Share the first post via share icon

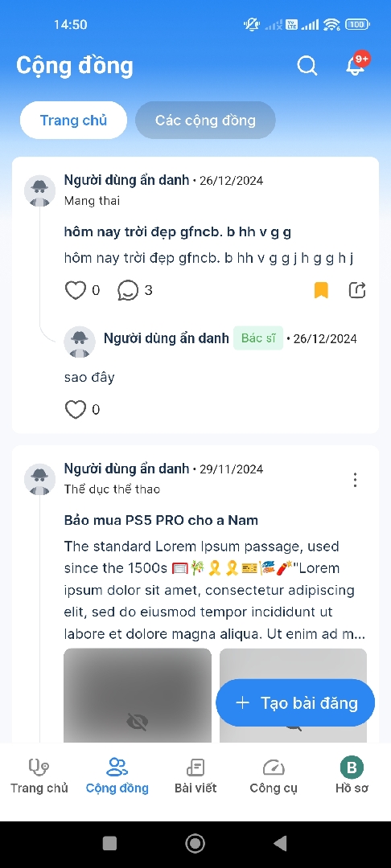click(x=357, y=290)
